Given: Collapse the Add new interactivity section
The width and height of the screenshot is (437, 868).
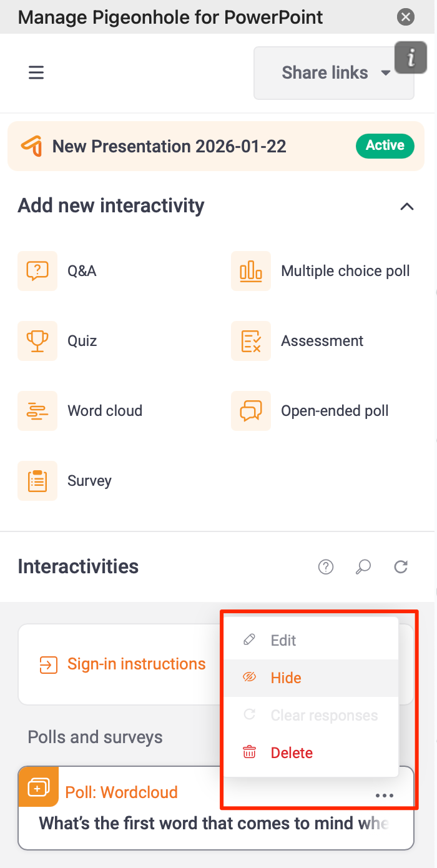Looking at the screenshot, I should tap(407, 206).
